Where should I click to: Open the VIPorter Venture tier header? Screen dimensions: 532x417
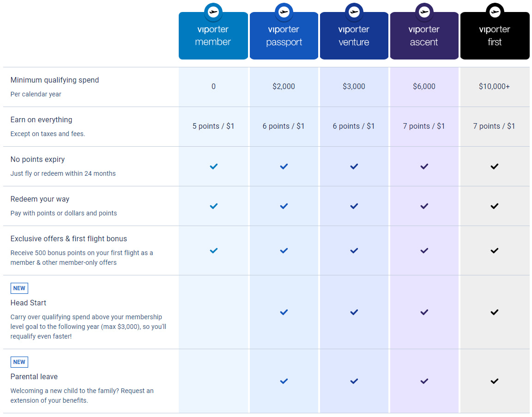pos(354,36)
